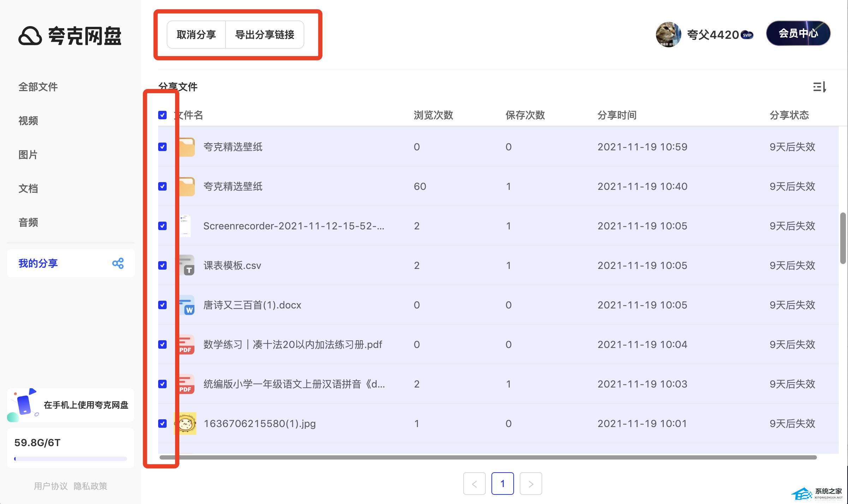Click folder icon of 夸克精选壁纸 shared 10:40

point(186,186)
